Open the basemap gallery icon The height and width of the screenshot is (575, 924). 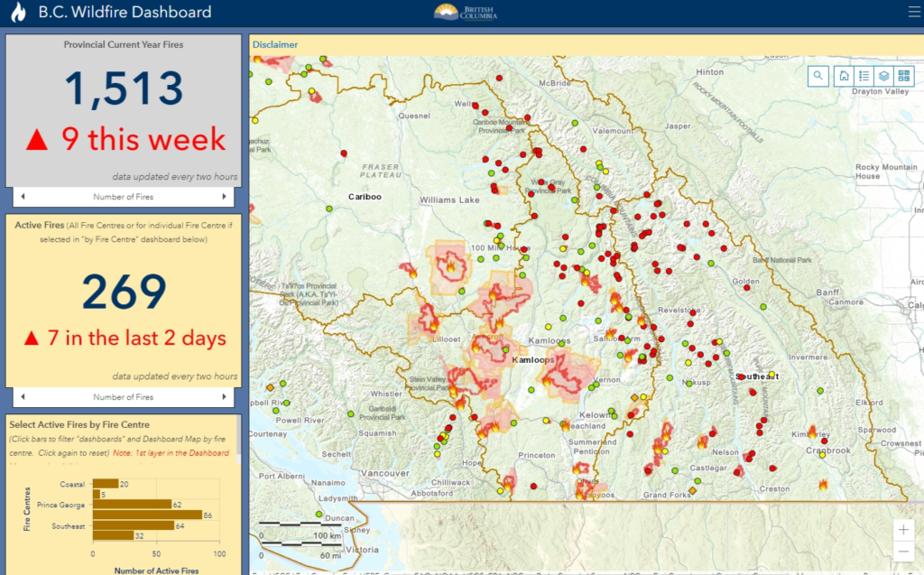tap(904, 76)
